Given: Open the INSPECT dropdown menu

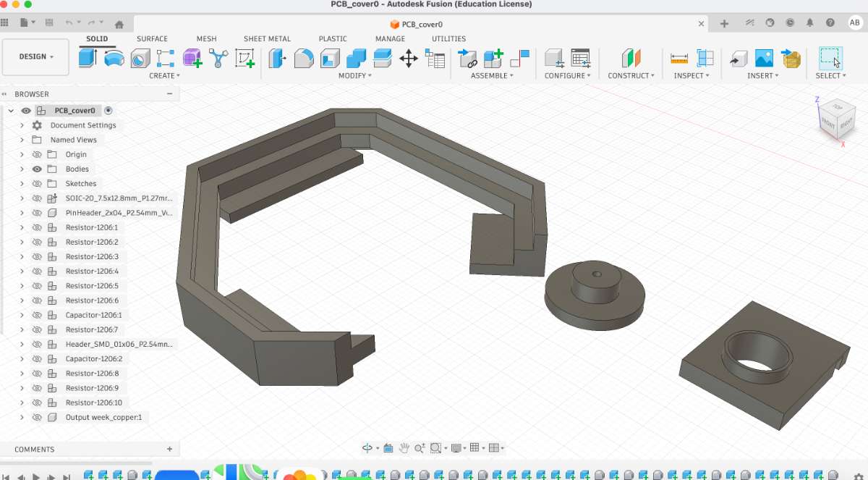Looking at the screenshot, I should tap(692, 75).
